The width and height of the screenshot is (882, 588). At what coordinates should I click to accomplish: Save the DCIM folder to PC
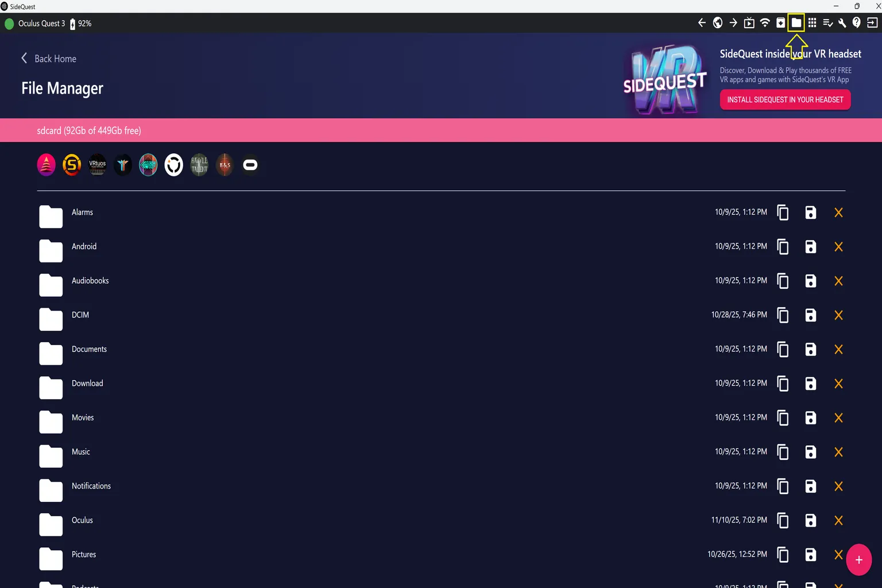coord(811,315)
